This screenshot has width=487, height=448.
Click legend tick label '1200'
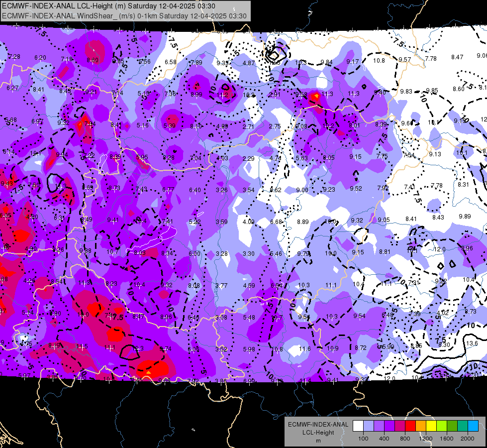tap(425, 439)
